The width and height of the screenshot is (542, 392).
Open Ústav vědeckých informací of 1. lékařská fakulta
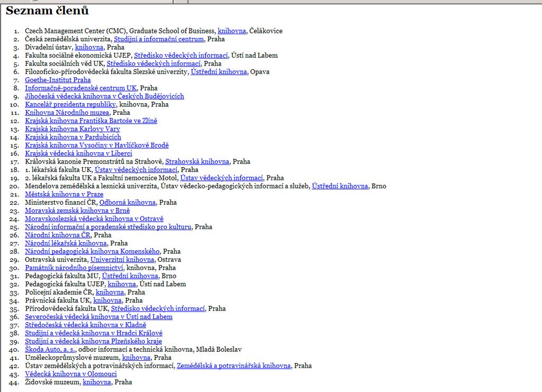(x=136, y=170)
